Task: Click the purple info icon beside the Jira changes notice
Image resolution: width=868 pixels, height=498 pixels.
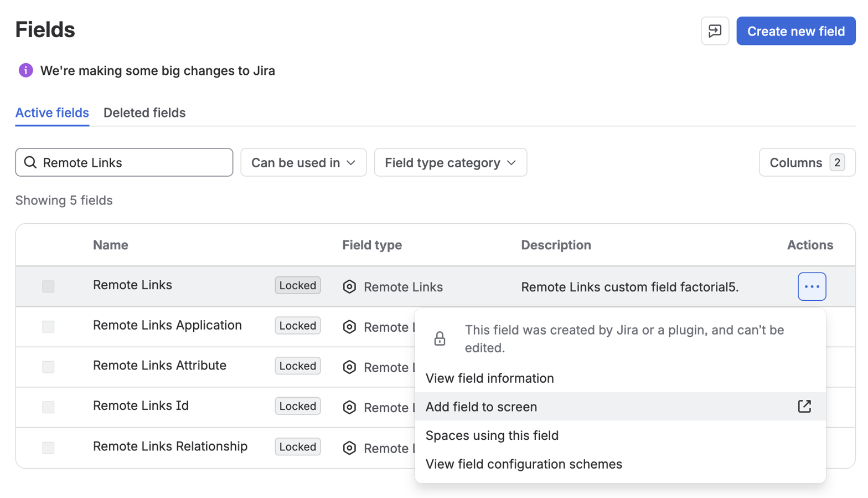Action: click(x=25, y=70)
